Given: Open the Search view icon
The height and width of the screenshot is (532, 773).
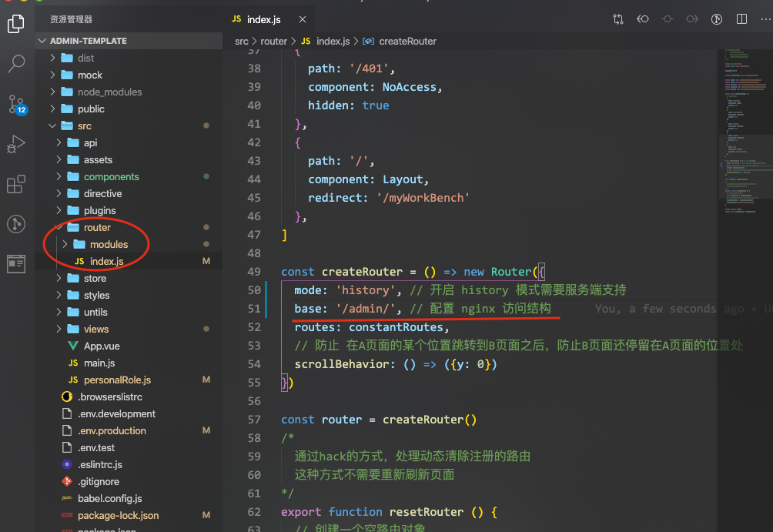Looking at the screenshot, I should pos(15,64).
